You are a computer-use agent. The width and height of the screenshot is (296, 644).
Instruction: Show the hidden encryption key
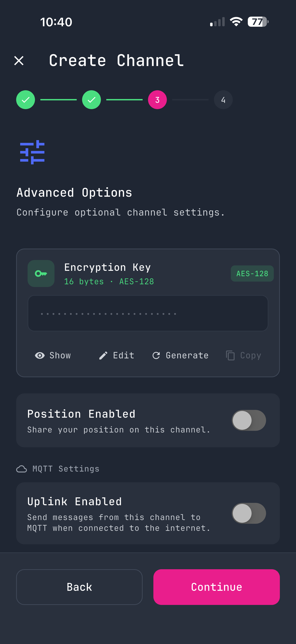point(53,355)
